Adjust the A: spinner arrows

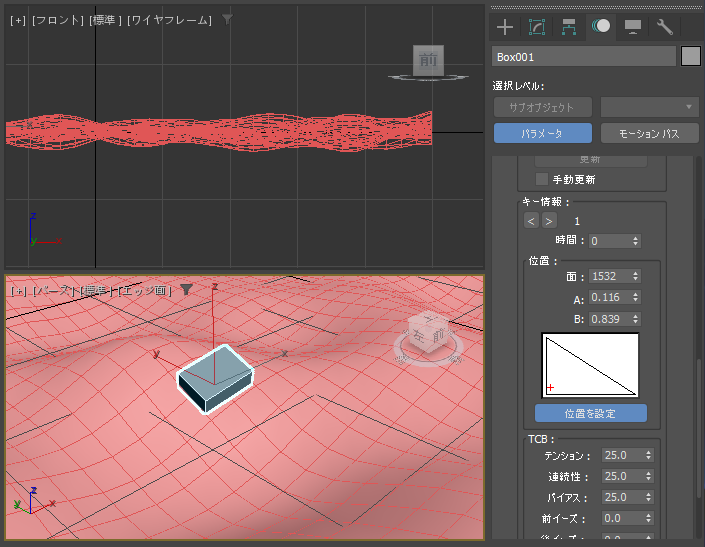pyautogui.click(x=635, y=297)
